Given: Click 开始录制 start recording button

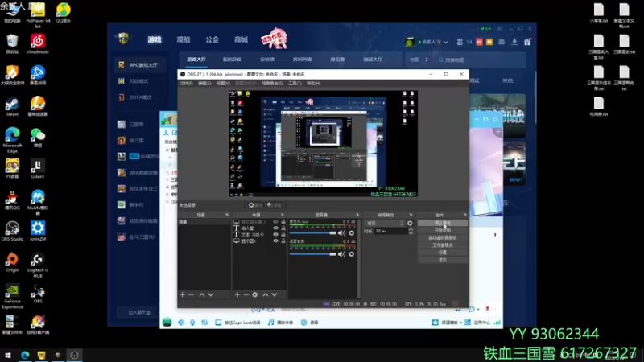Looking at the screenshot, I should (442, 230).
